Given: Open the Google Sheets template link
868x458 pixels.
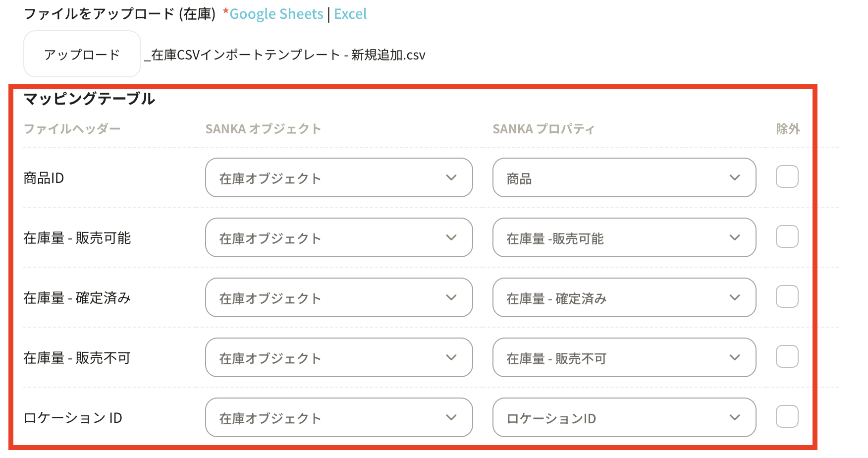Looking at the screenshot, I should (276, 14).
